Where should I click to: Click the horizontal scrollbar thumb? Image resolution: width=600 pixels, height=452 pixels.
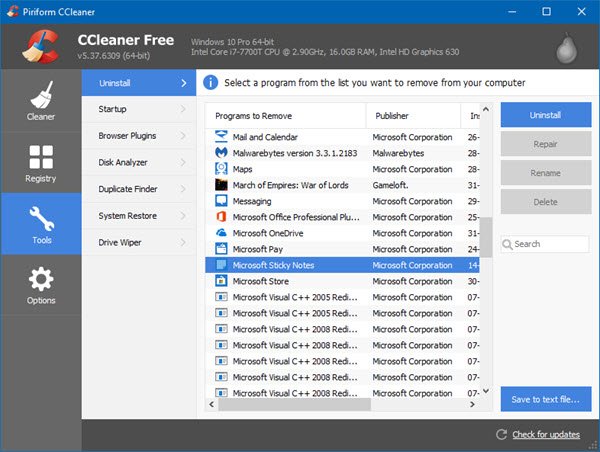(294, 404)
